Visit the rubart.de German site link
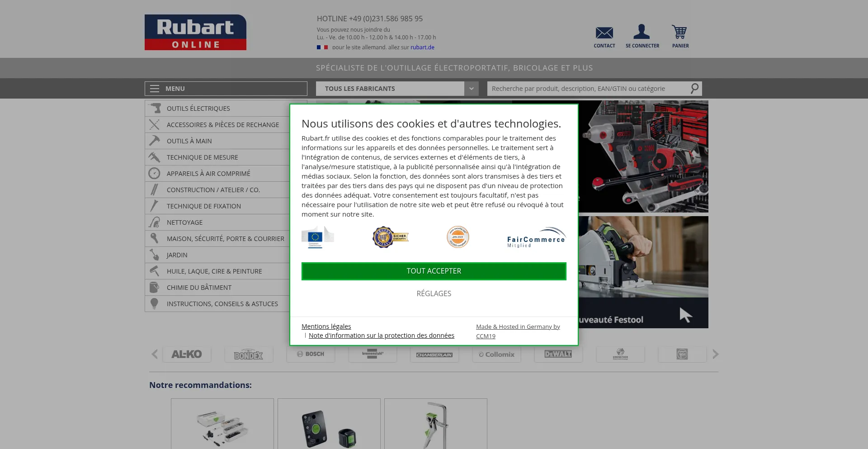 [422, 47]
